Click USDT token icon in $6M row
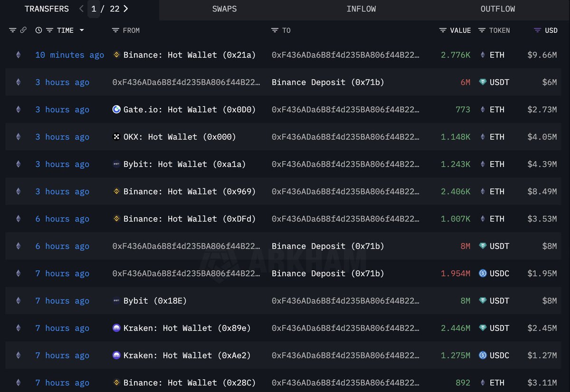The height and width of the screenshot is (392, 570). [x=483, y=83]
